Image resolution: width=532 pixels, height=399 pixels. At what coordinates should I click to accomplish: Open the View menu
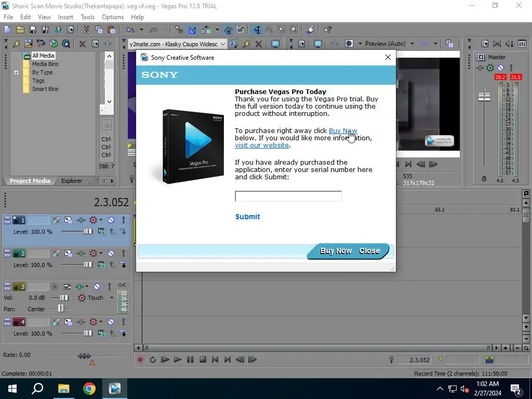point(44,17)
